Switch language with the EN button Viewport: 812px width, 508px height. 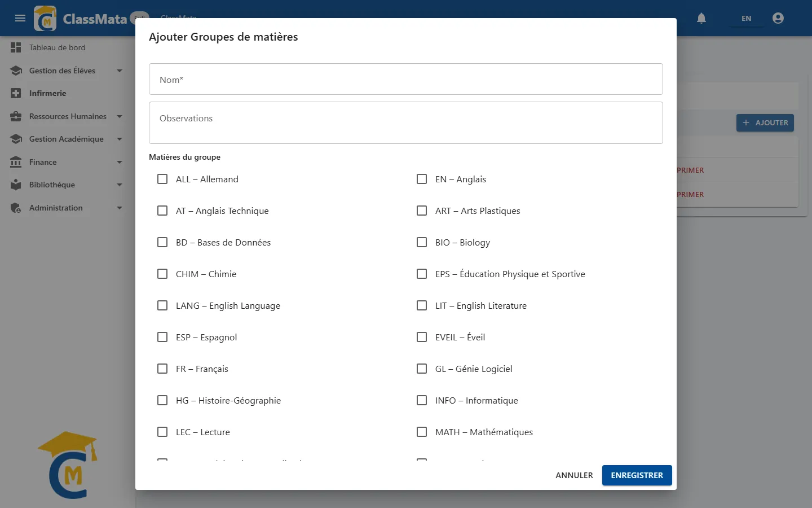click(746, 18)
